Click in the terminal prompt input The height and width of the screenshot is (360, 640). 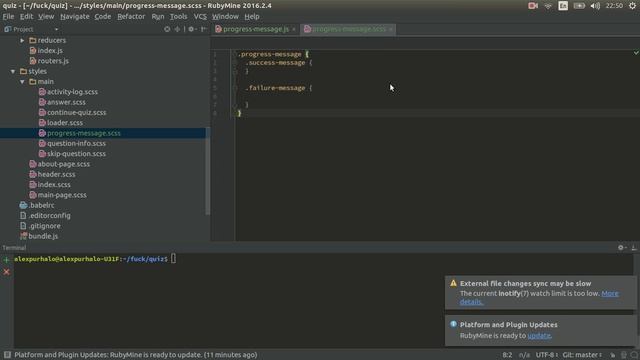pyautogui.click(x=173, y=259)
